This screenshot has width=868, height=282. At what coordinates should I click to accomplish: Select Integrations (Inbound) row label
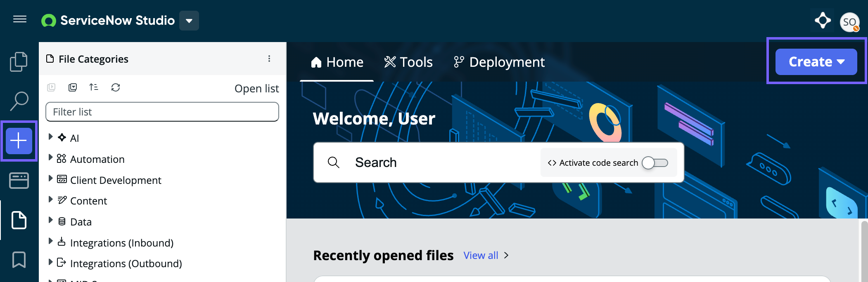[x=122, y=243]
